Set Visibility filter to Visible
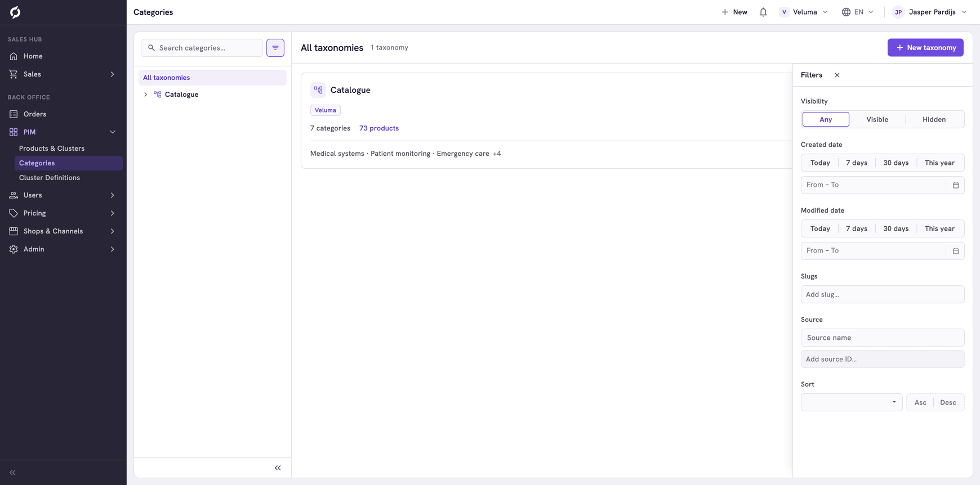This screenshot has height=485, width=980. [877, 119]
